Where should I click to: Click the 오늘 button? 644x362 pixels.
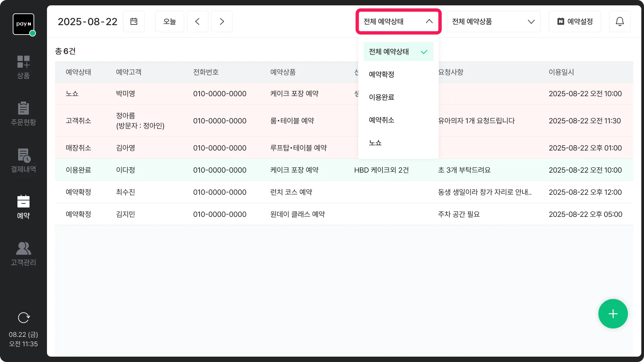(169, 21)
